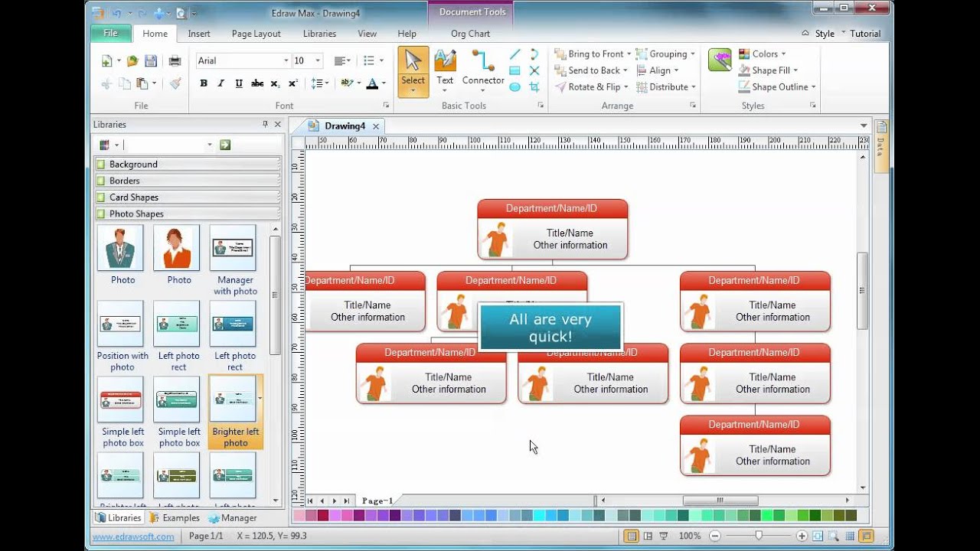Switch to the Libraries ribbon tab

pos(319,34)
